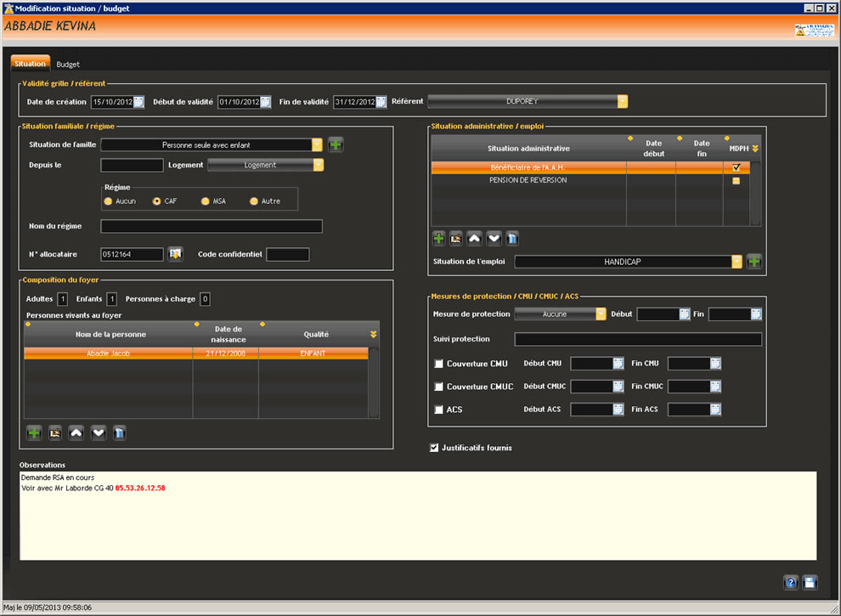Image resolution: width=841 pixels, height=616 pixels.
Task: Enable the Couverture CMU checkbox
Action: 439,364
